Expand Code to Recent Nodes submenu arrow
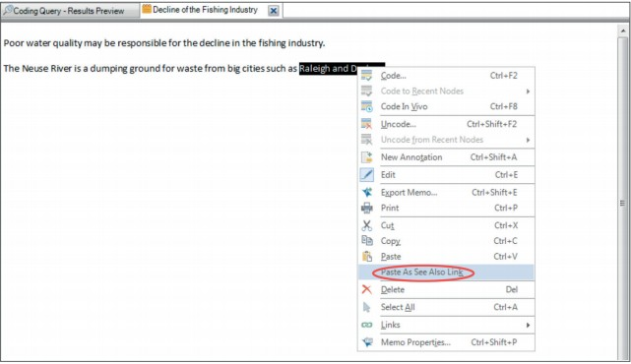631x364 pixels. click(528, 91)
